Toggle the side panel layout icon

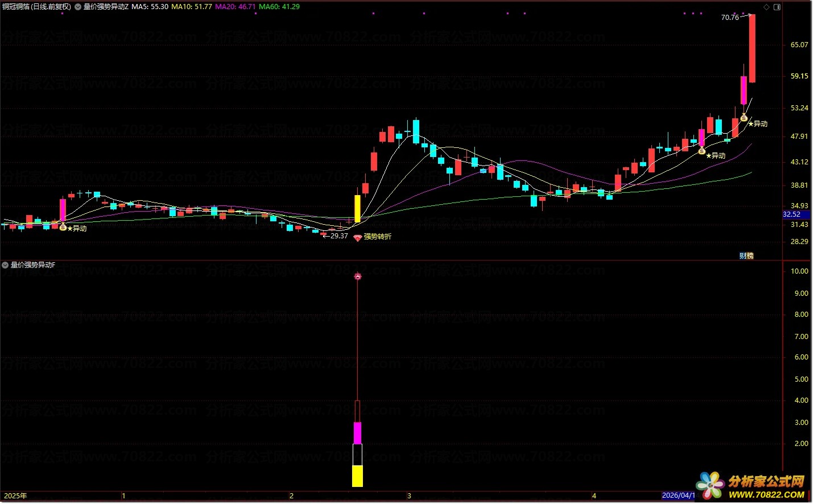[x=777, y=7]
